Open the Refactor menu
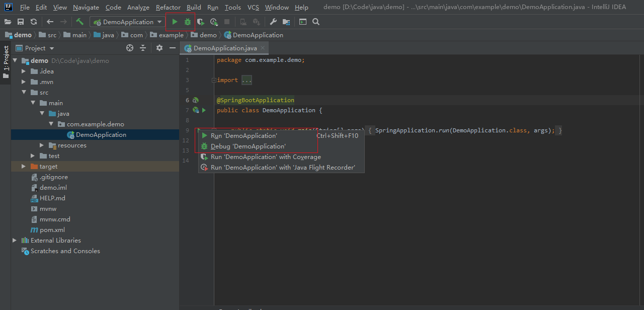This screenshot has width=644, height=310. coord(168,8)
